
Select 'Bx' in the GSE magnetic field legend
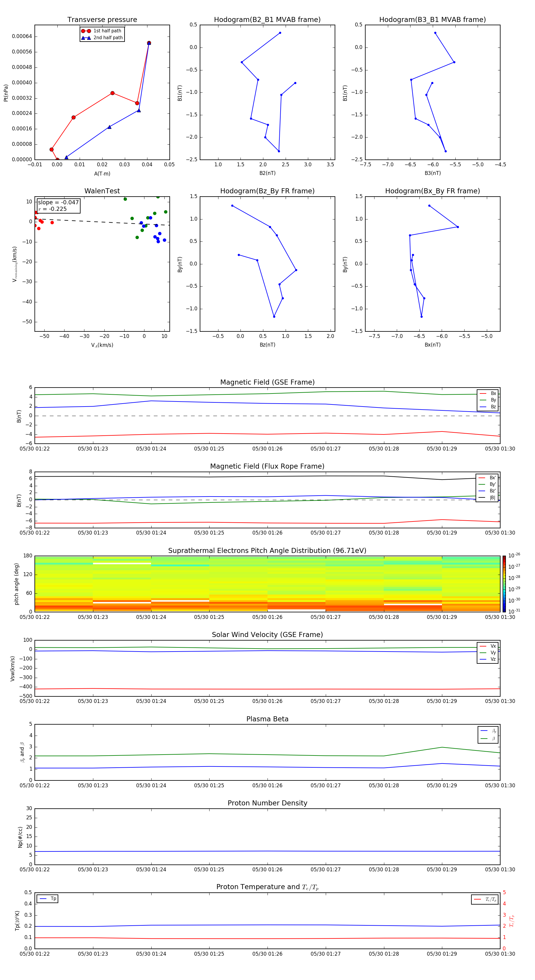[x=488, y=393]
